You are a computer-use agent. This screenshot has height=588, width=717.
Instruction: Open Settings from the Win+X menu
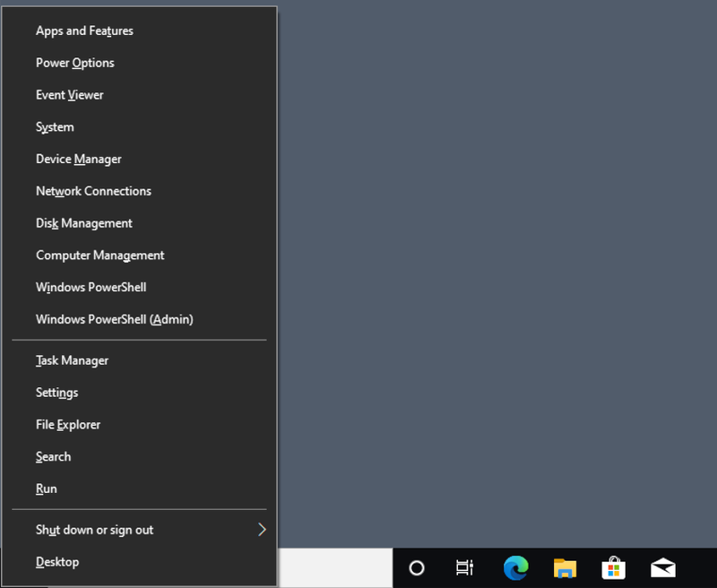pos(139,393)
